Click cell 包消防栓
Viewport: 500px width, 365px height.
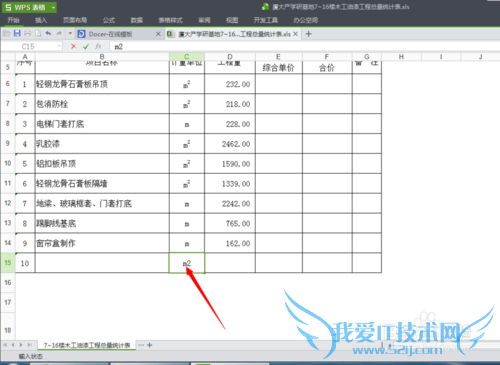102,104
